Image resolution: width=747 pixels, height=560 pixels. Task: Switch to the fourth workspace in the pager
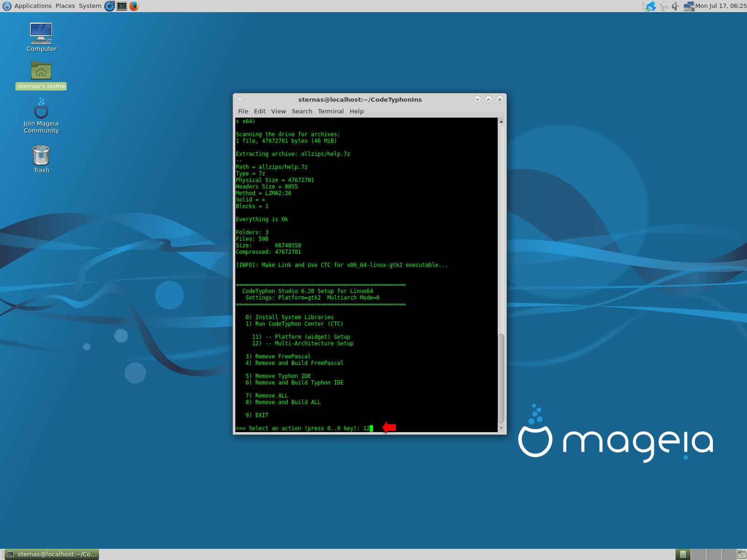pos(729,554)
